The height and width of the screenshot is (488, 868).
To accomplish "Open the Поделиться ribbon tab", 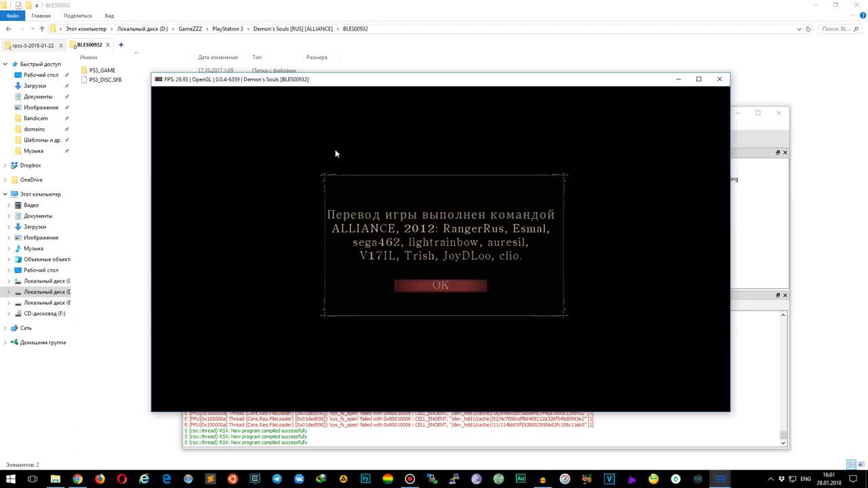I will (x=77, y=16).
